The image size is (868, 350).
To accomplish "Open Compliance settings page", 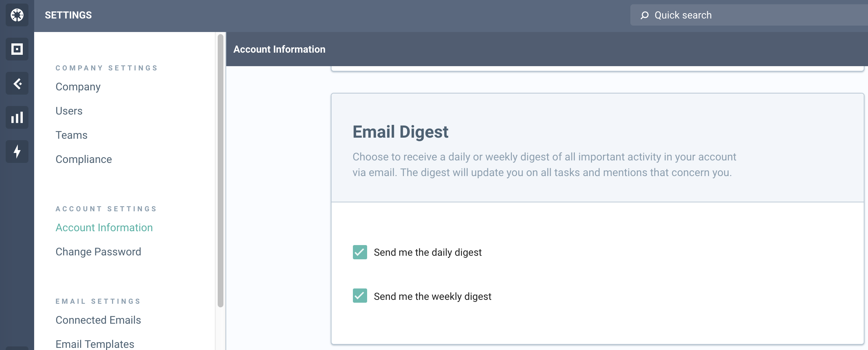I will point(84,159).
